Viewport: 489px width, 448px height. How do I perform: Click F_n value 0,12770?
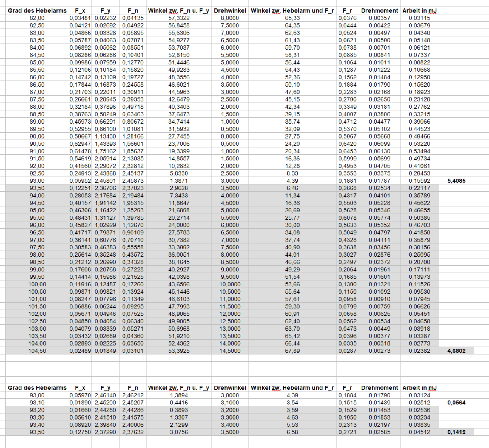pyautogui.click(x=133, y=62)
